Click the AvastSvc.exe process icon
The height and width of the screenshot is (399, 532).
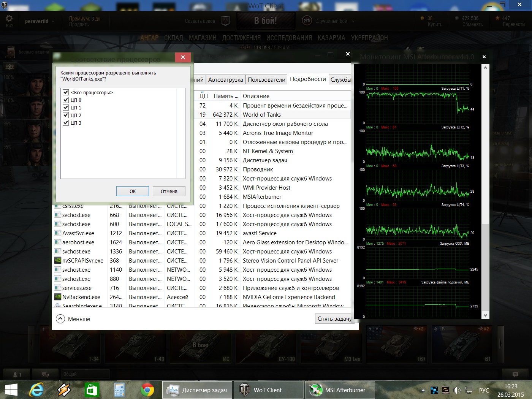point(58,233)
